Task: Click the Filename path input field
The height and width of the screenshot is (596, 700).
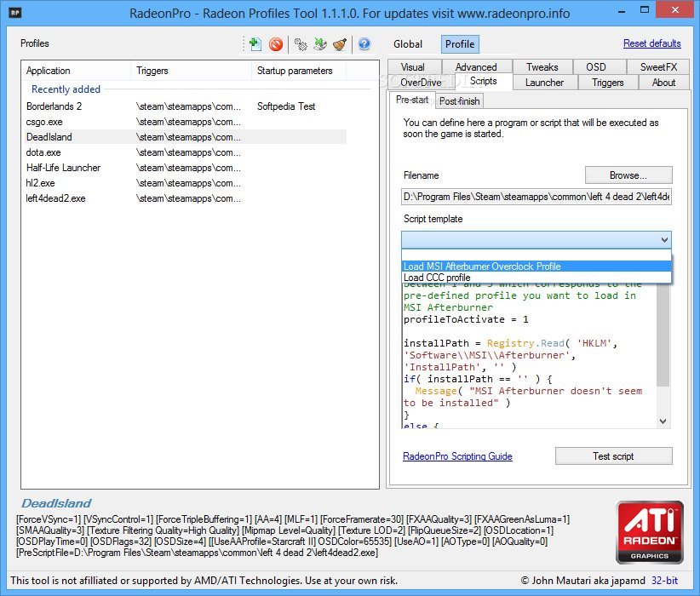Action: pyautogui.click(x=536, y=197)
